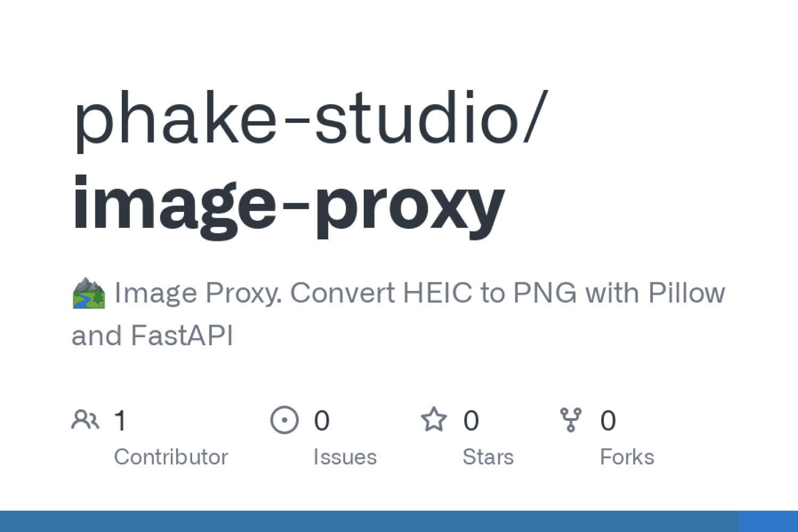
Task: Click the star outline icon
Action: point(434,420)
